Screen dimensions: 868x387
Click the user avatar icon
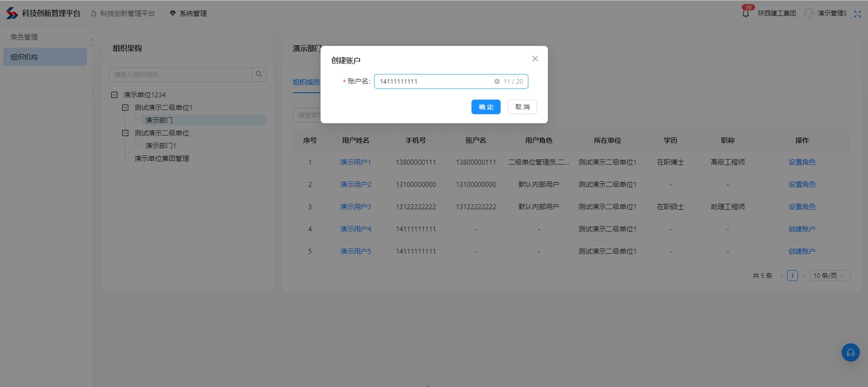click(x=808, y=13)
